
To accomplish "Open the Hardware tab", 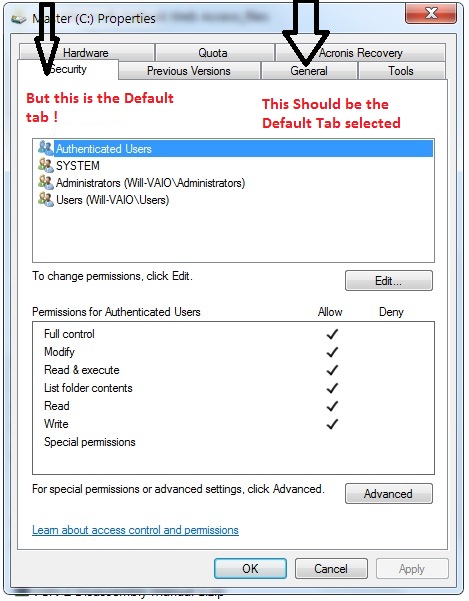I will (86, 53).
